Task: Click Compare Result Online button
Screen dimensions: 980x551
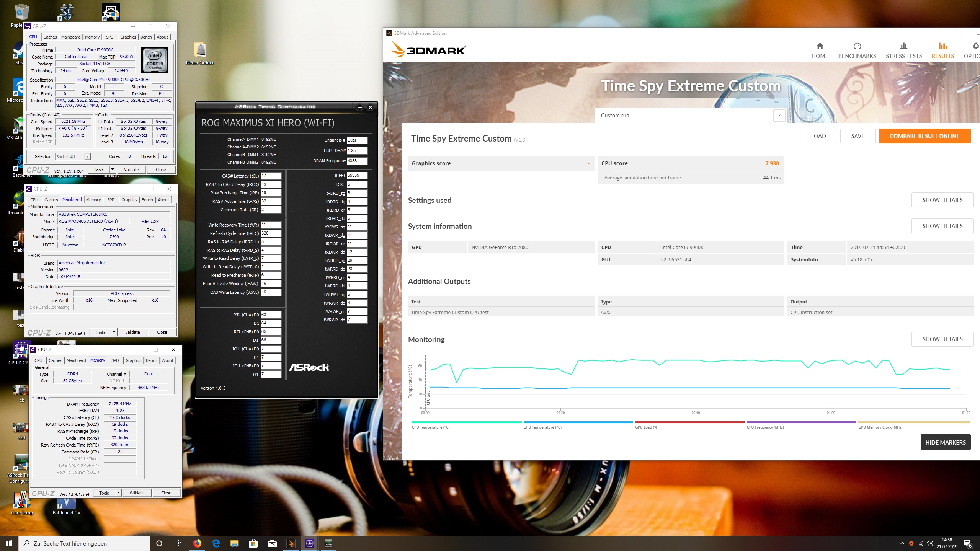Action: (924, 136)
